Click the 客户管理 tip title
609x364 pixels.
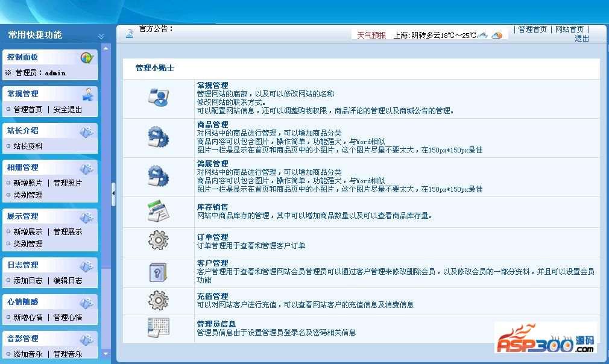coord(212,263)
